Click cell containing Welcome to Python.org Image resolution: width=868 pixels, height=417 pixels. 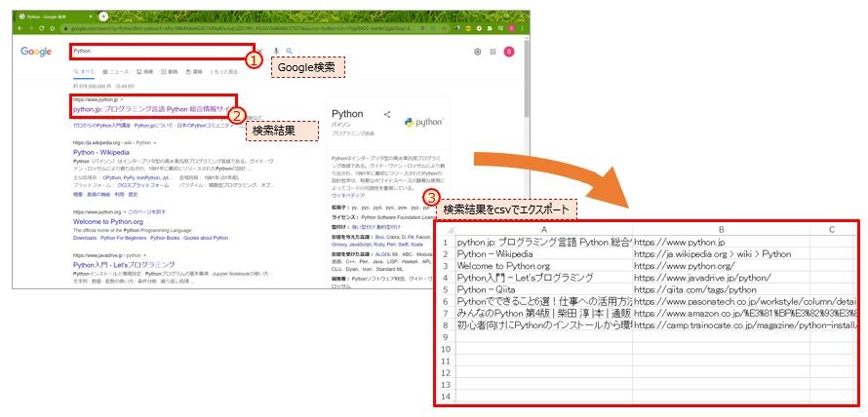point(544,265)
